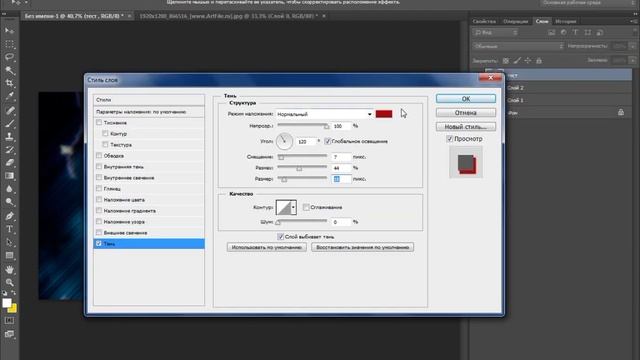
Task: Select the Blur tool
Action: (9, 189)
